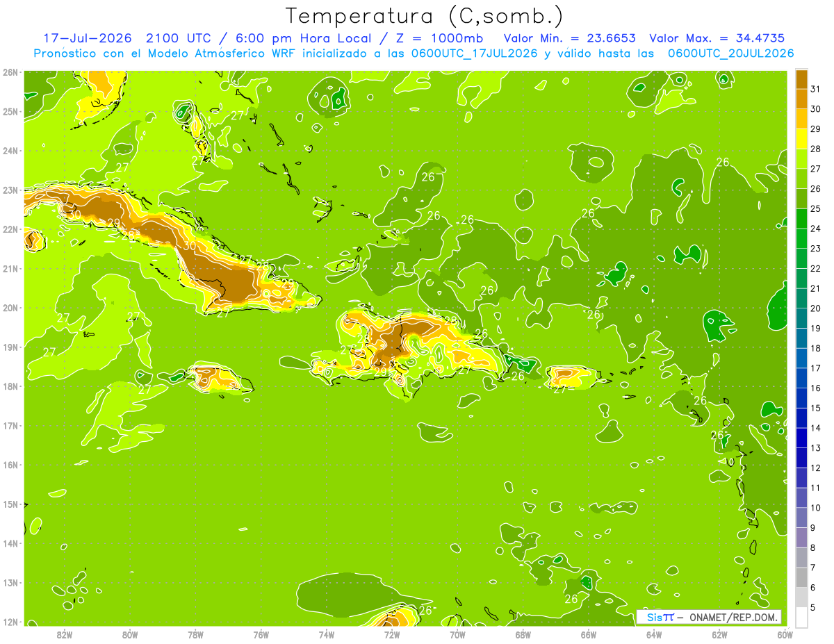Pick the dark brown legend swatch above 31
Screen dimensions: 834x644
click(802, 79)
